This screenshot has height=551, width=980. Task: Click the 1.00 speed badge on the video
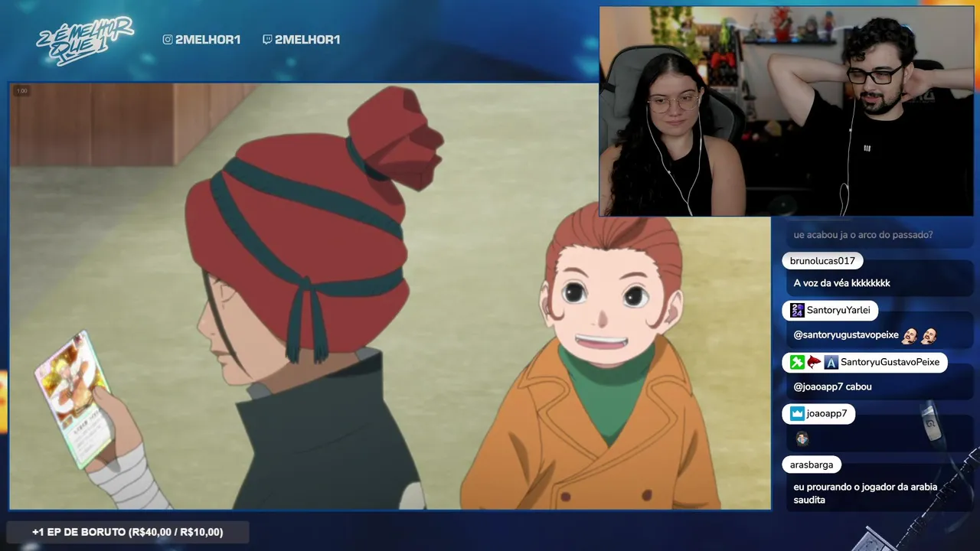coord(22,91)
